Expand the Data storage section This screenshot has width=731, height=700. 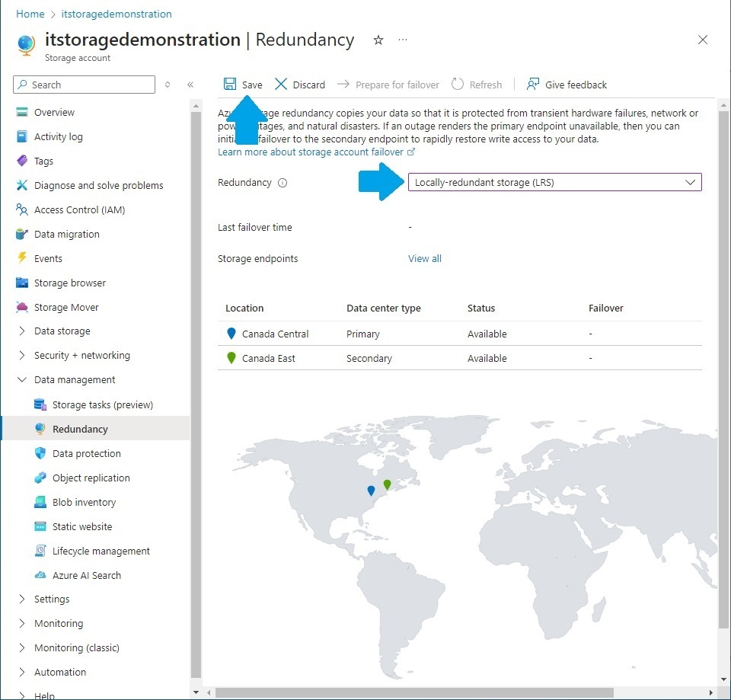tap(22, 331)
